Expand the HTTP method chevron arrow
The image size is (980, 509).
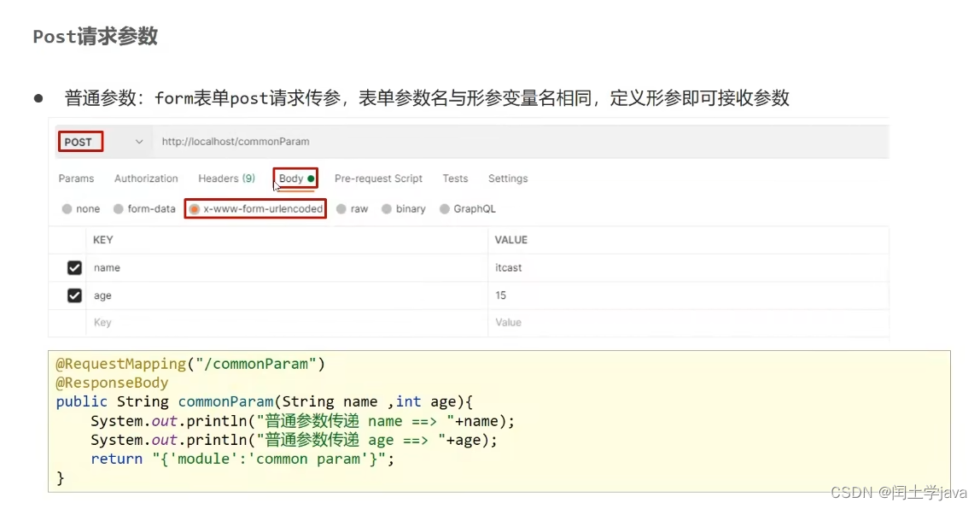pos(139,142)
